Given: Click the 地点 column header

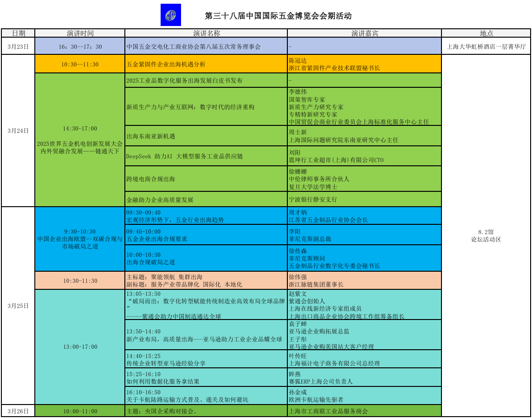Looking at the screenshot, I should point(486,33).
